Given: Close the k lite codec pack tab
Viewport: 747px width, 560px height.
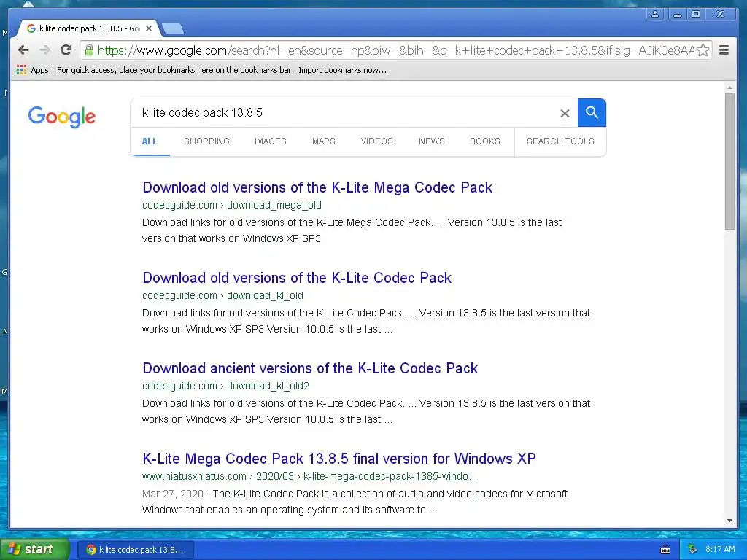Looking at the screenshot, I should [x=149, y=28].
